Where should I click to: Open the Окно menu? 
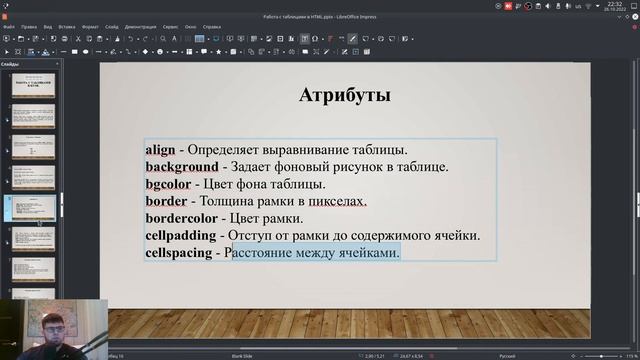(x=191, y=27)
